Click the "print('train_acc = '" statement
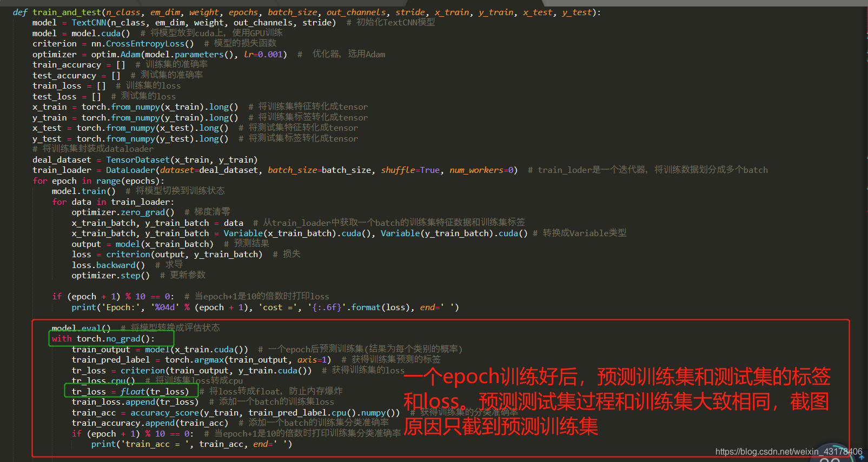 [192, 444]
